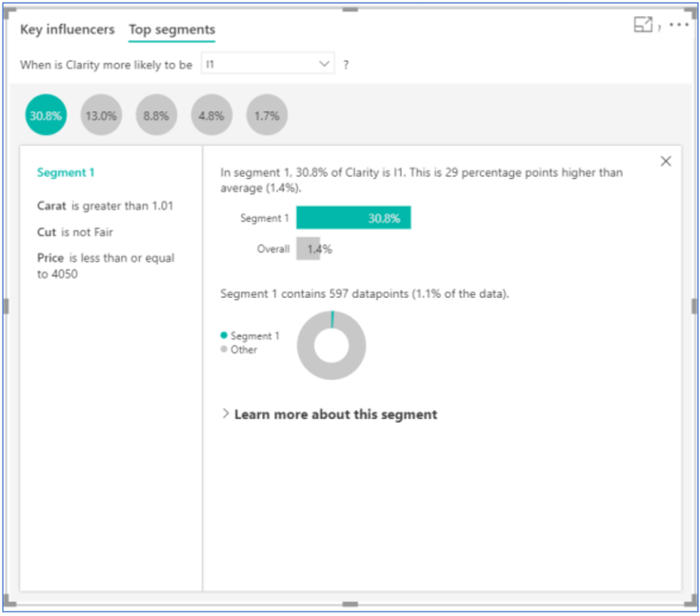Viewport: 700px width, 616px height.
Task: Click the Segment 1 30.8% bar
Action: pyautogui.click(x=353, y=218)
